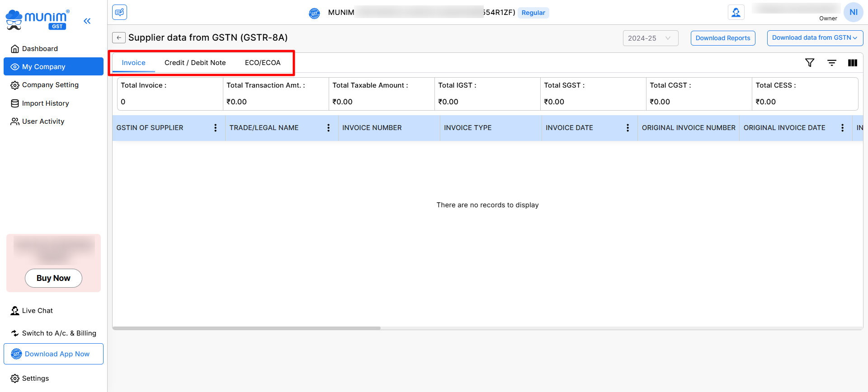Open the column chooser icon
The width and height of the screenshot is (868, 392).
[852, 63]
